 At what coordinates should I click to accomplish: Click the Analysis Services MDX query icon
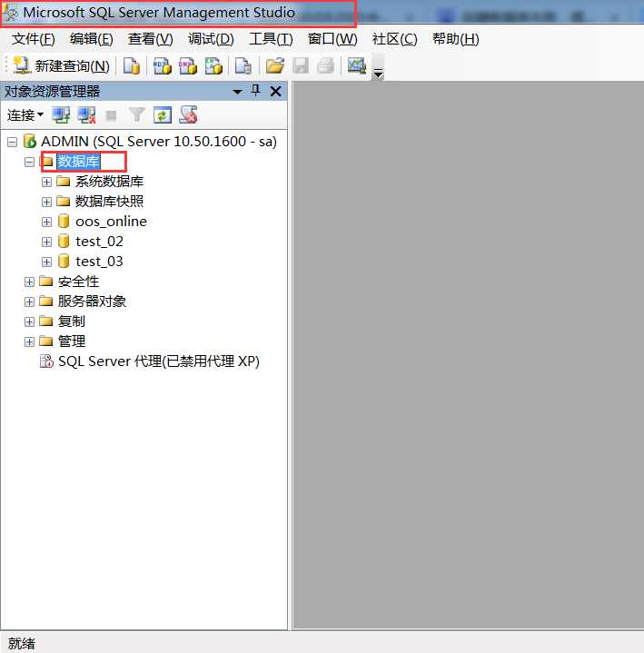[x=162, y=65]
